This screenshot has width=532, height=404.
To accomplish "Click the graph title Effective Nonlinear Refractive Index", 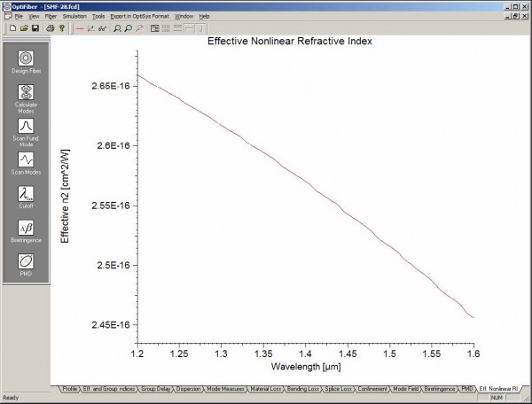I will point(290,41).
